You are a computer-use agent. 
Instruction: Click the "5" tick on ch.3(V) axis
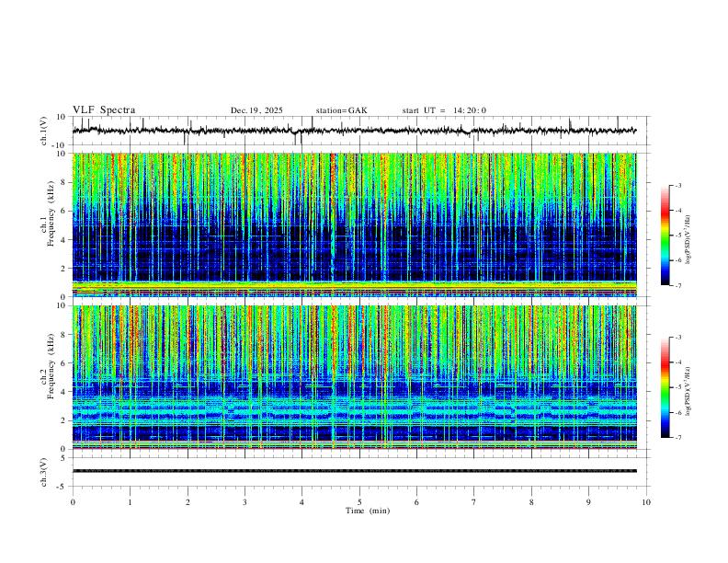63,457
